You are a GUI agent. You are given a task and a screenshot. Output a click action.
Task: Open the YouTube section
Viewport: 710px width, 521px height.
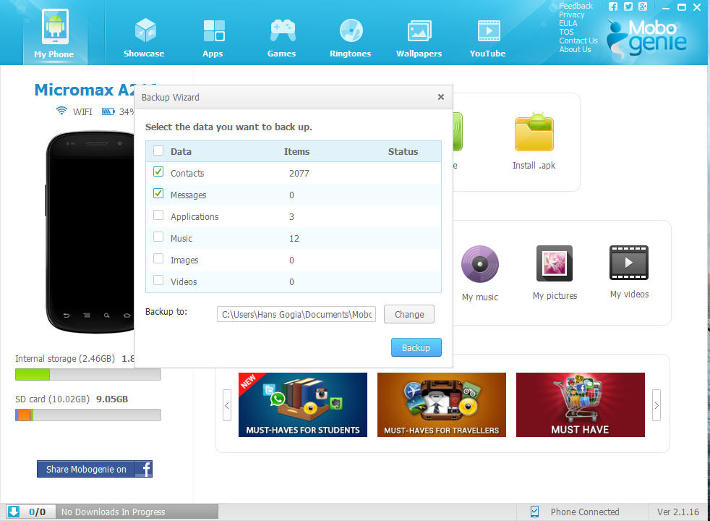tap(488, 36)
